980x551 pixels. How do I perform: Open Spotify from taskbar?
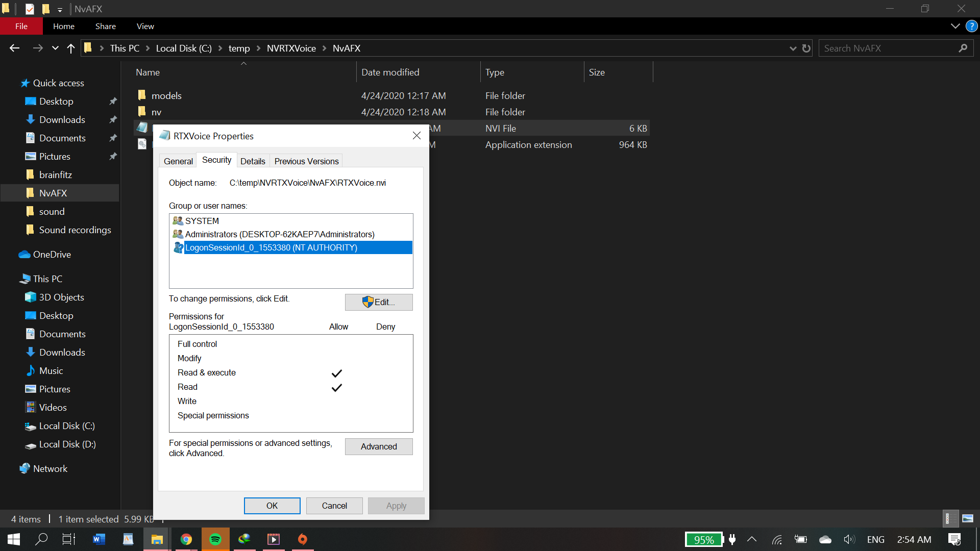coord(215,539)
